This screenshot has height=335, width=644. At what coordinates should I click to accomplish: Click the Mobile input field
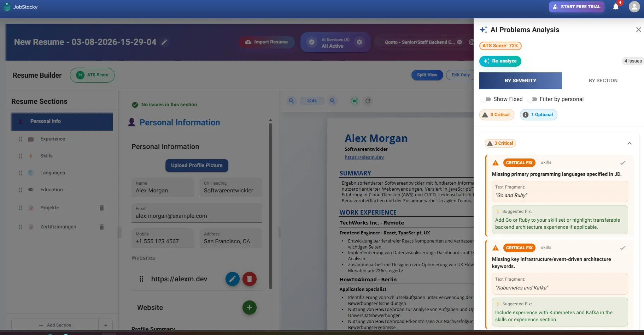pos(163,238)
